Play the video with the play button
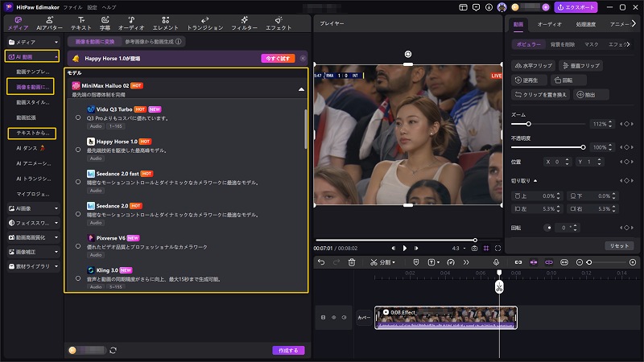Viewport: 644px width, 362px height. point(405,249)
